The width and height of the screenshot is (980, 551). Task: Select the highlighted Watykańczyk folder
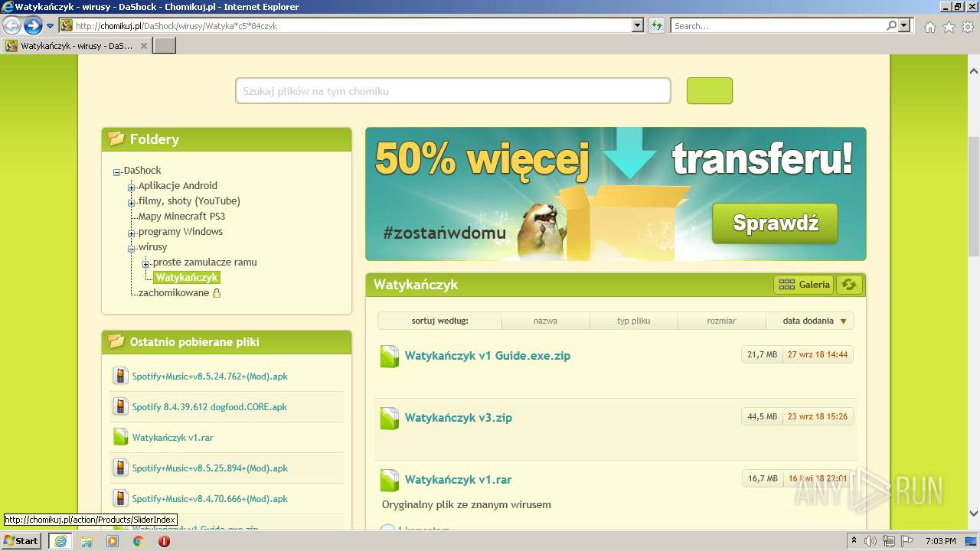(187, 278)
